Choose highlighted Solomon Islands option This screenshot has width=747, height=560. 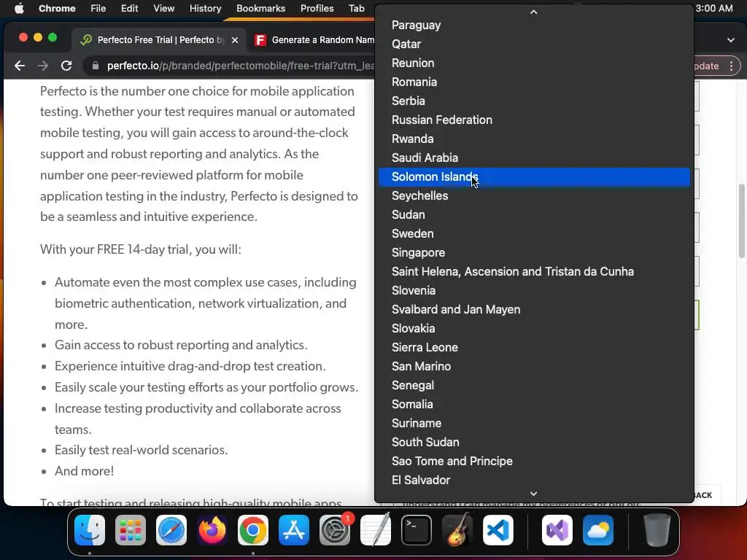pyautogui.click(x=534, y=176)
